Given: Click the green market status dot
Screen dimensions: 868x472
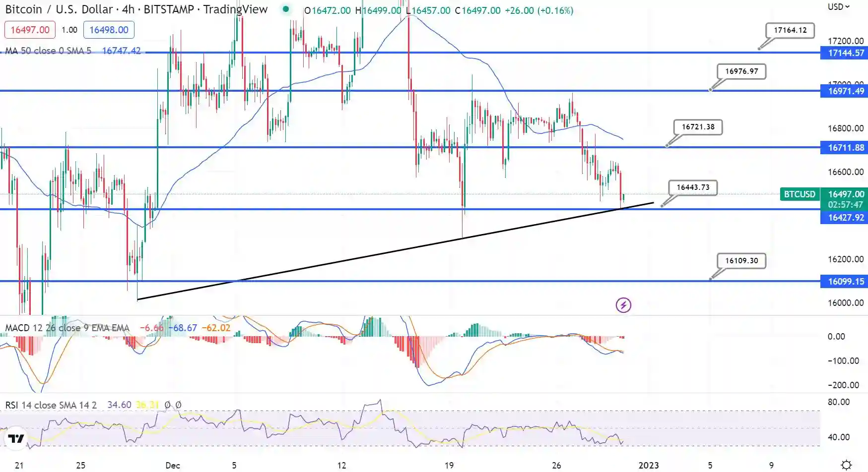Looking at the screenshot, I should tap(286, 9).
